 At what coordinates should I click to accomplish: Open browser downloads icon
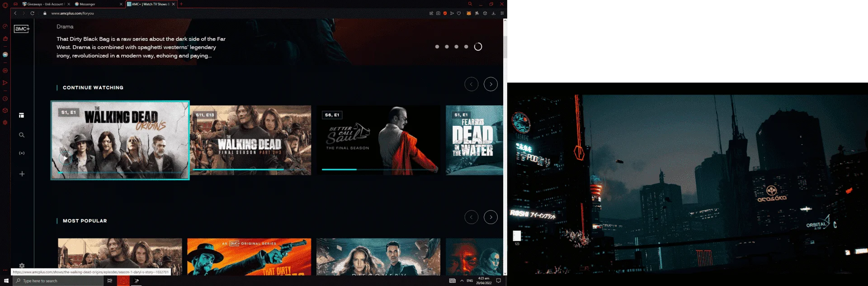[x=494, y=13]
